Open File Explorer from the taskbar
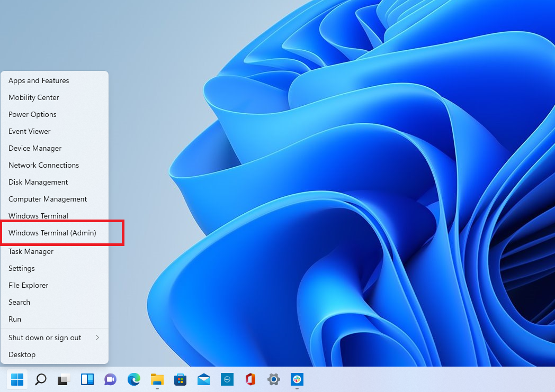The width and height of the screenshot is (555, 392). 157,380
